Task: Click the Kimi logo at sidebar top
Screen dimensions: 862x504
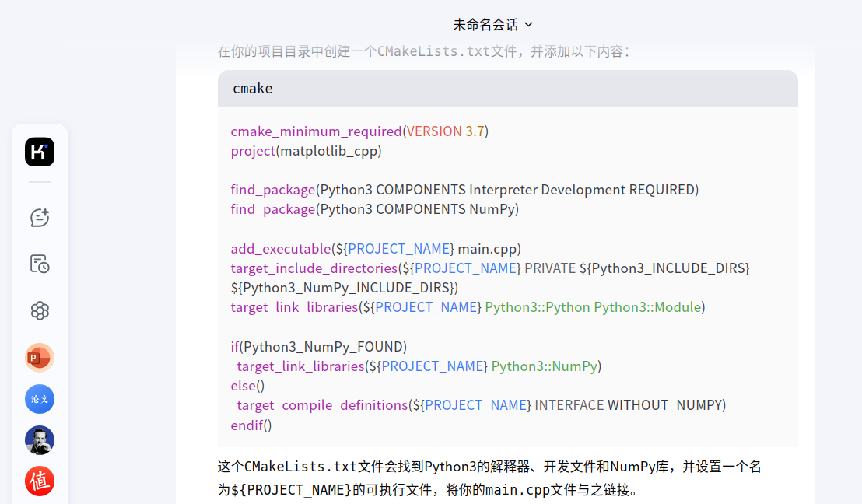Action: (39, 152)
